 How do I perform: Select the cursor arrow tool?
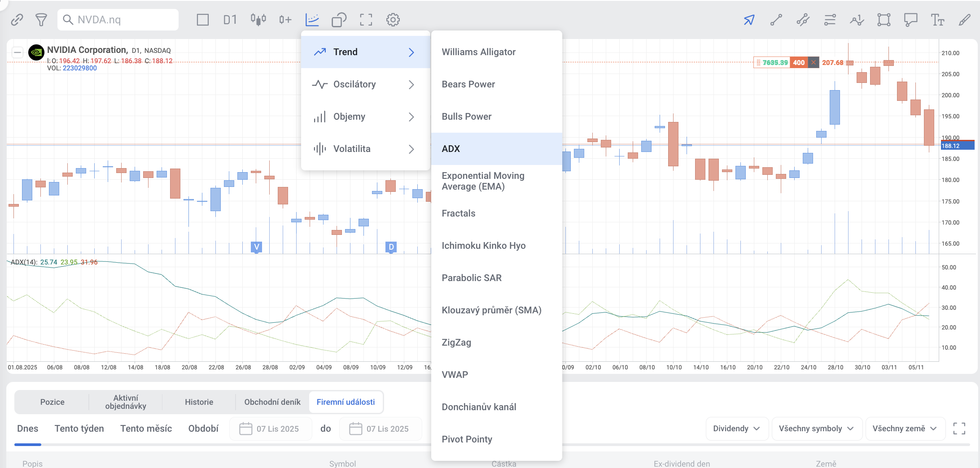click(749, 20)
